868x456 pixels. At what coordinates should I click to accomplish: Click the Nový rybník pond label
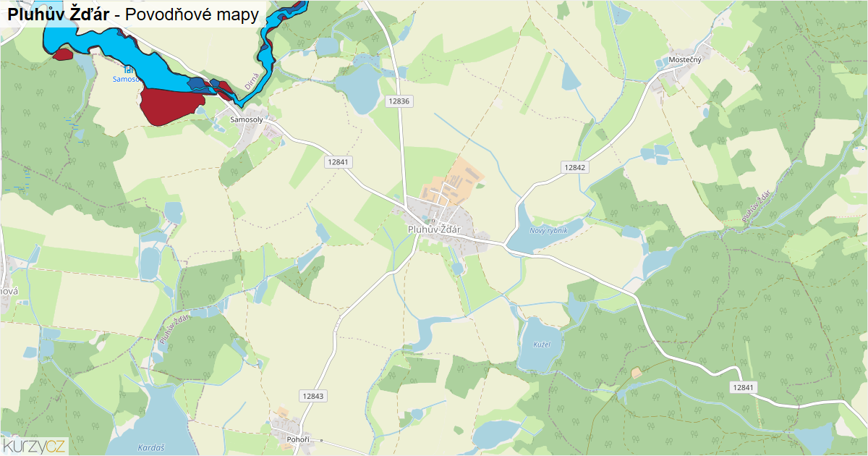tap(549, 230)
